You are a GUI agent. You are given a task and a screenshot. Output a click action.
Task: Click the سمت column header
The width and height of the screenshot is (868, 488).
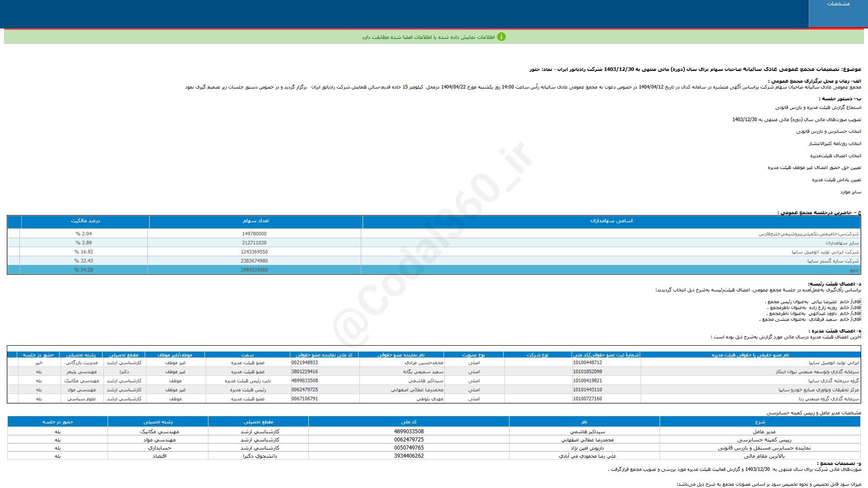click(247, 355)
